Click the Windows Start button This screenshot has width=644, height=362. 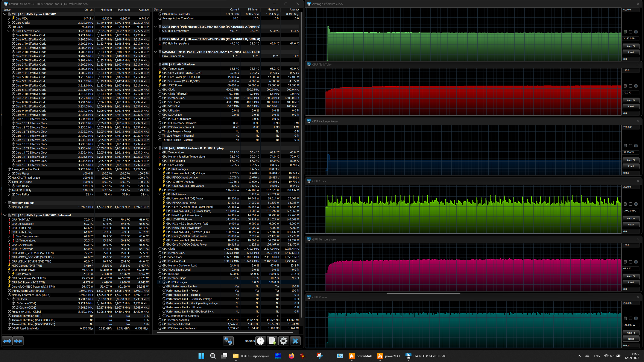tap(201, 356)
